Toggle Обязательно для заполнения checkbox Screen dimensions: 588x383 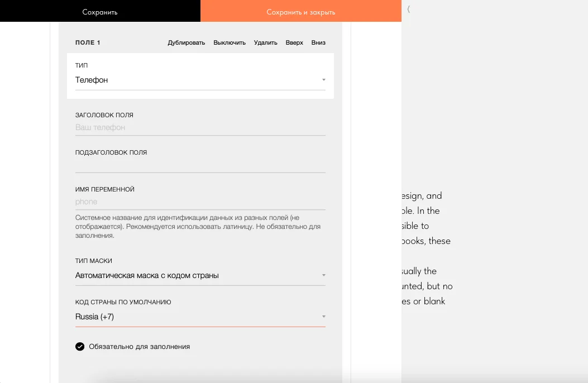pos(80,347)
